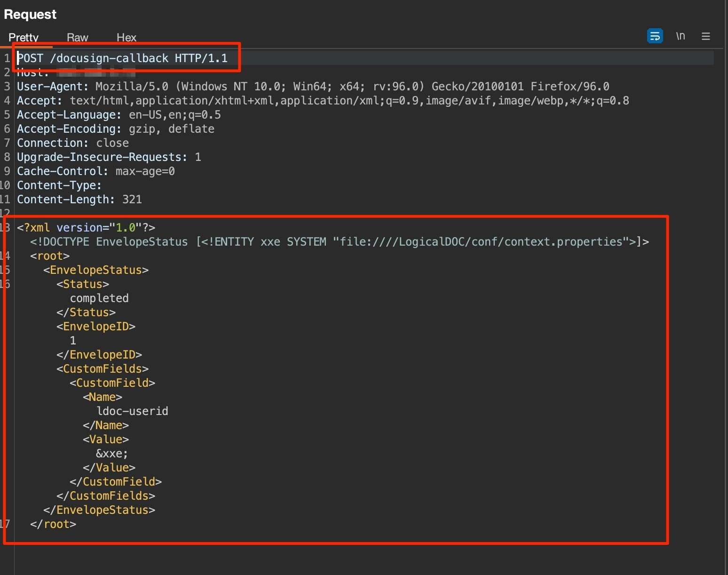Click the Content-Length: 321 header
Viewport: 728px width, 575px height.
click(x=79, y=200)
